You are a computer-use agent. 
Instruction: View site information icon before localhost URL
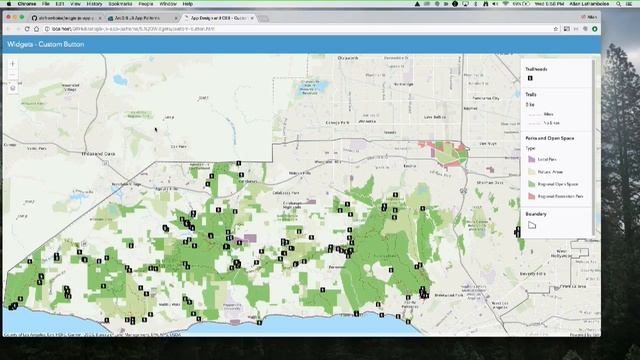tap(47, 29)
